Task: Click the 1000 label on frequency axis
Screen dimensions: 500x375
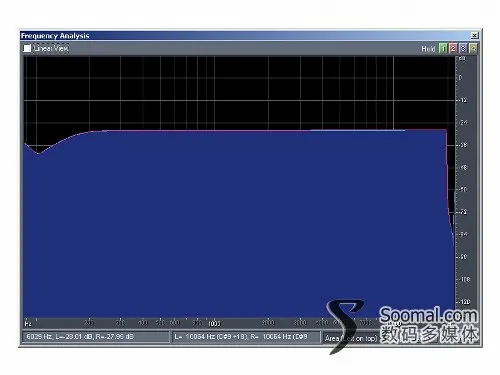Action: 214,323
